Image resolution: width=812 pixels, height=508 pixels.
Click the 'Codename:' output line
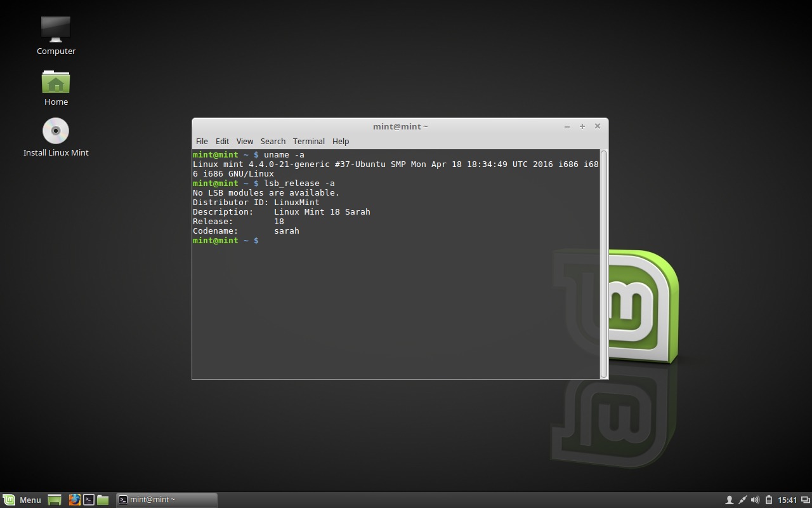[x=246, y=231]
